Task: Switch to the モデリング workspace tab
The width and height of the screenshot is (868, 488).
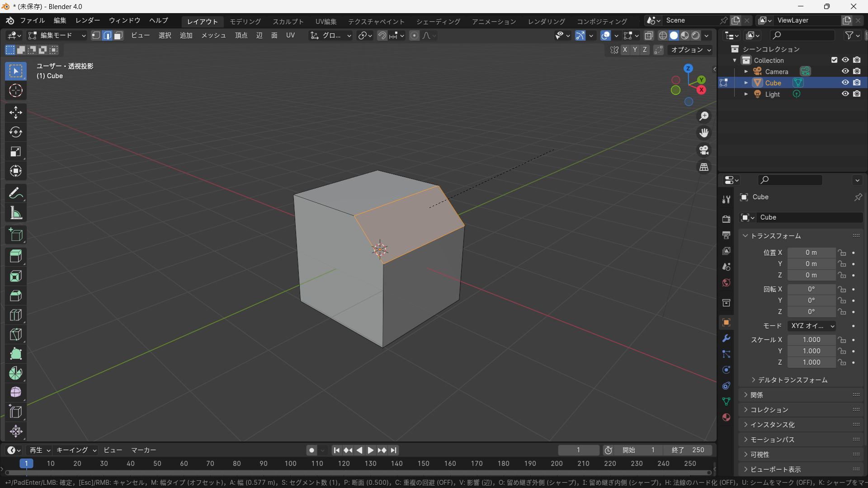Action: (x=245, y=21)
